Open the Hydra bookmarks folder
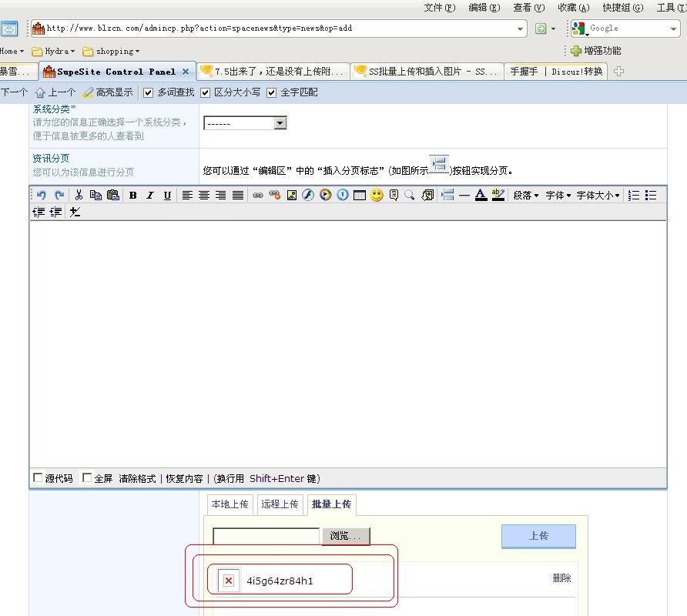Viewport: 687px width, 616px height. tap(53, 52)
